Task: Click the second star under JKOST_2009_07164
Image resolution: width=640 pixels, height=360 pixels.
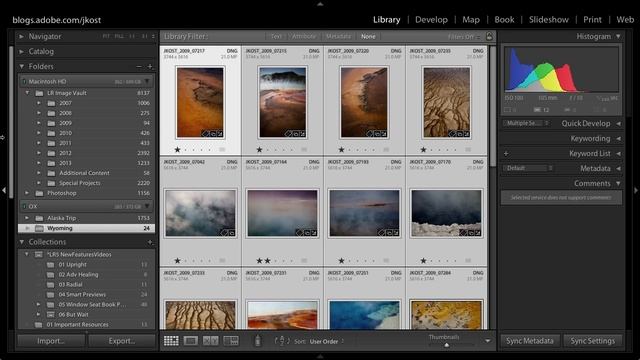Action: (x=267, y=260)
